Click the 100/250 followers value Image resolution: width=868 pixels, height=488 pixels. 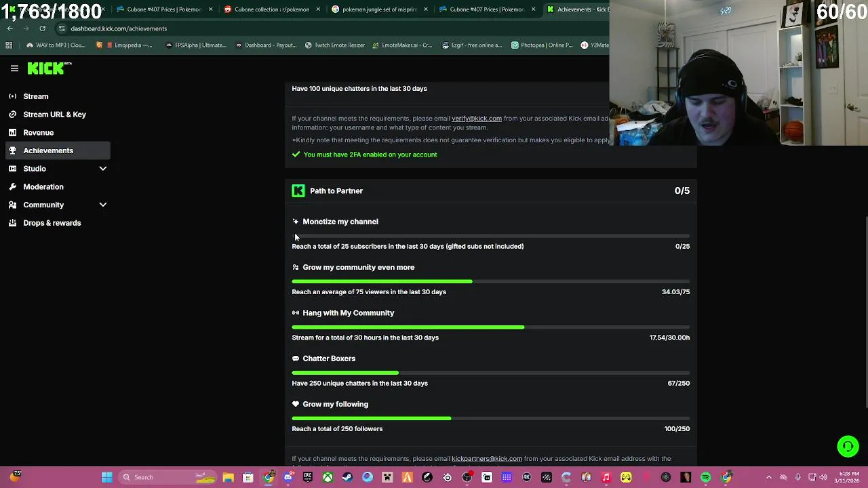click(x=677, y=429)
